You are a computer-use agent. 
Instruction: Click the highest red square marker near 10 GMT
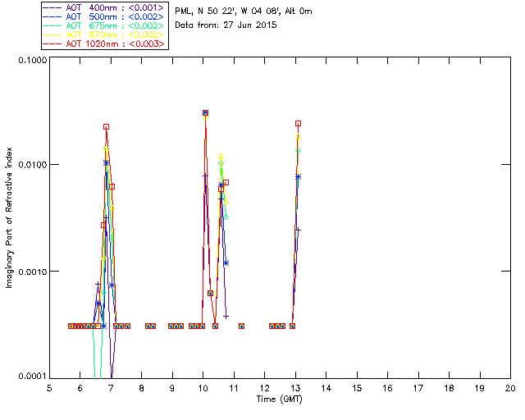click(x=206, y=113)
